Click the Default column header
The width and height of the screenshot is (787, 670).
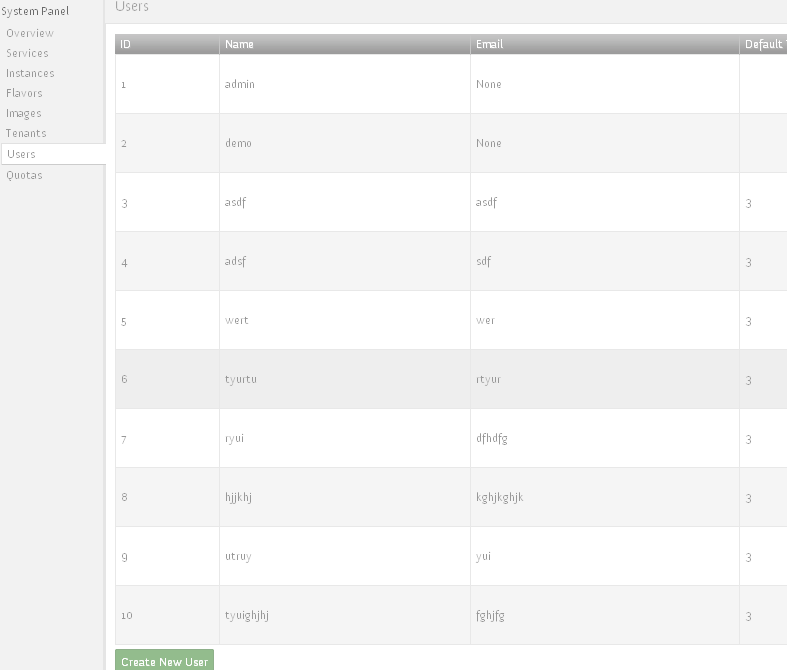point(763,44)
